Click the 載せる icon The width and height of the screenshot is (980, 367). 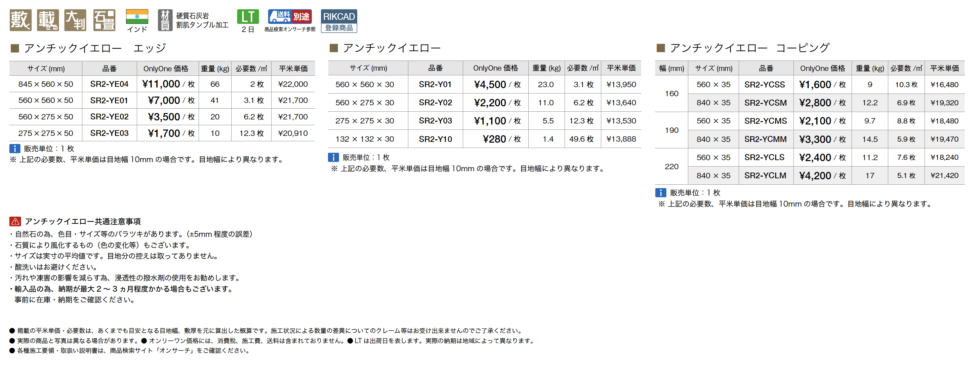coord(48,20)
